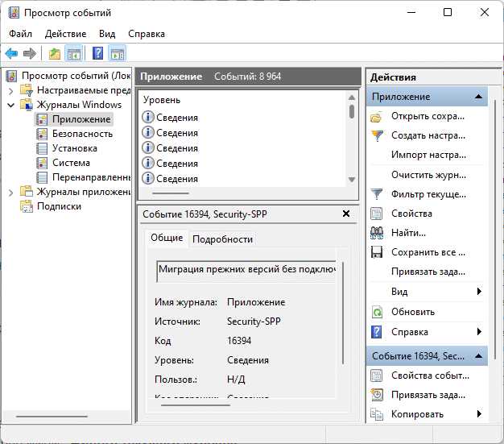Switch to the Details (Подробности) tab
This screenshot has height=444, width=504.
[222, 239]
